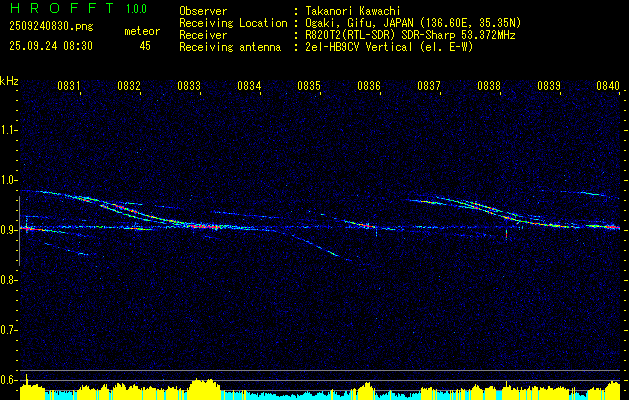Viewport: 629px width, 400px height.
Task: Click the HROFFT program title
Action: click(62, 8)
